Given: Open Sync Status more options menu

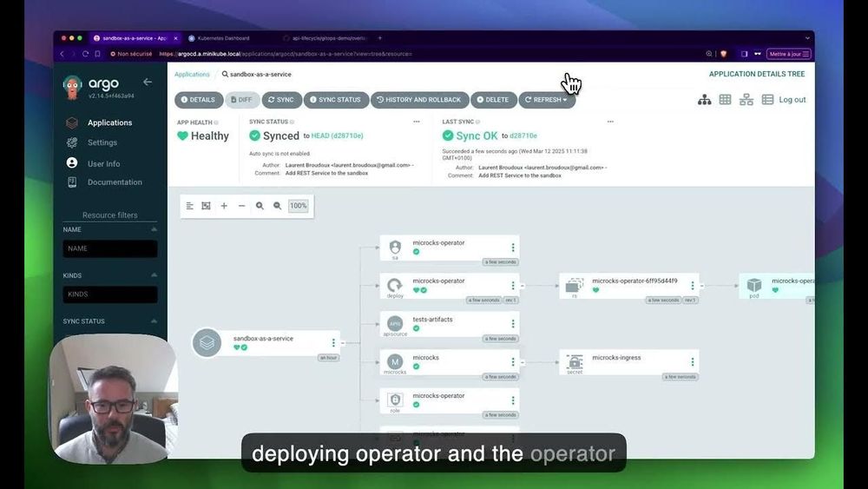Looking at the screenshot, I should click(x=417, y=122).
